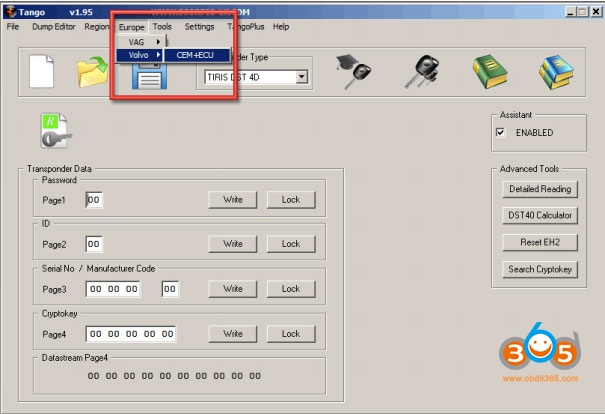Open the TangoPlus menu

coord(246,27)
